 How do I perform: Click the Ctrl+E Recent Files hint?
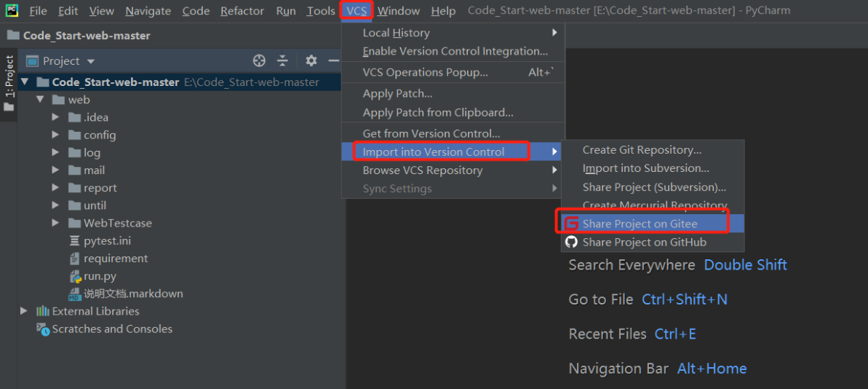pos(674,334)
